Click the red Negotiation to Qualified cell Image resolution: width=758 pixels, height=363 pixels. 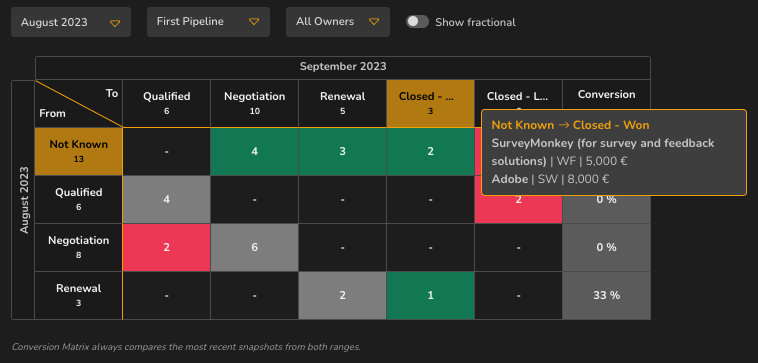pyautogui.click(x=167, y=247)
